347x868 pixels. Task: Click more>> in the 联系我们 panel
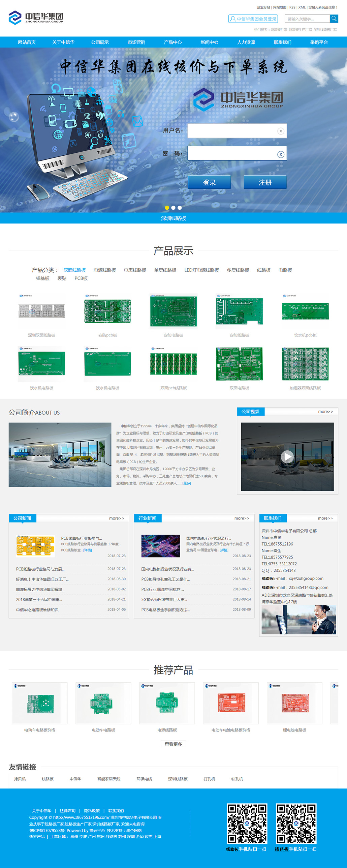tap(325, 518)
